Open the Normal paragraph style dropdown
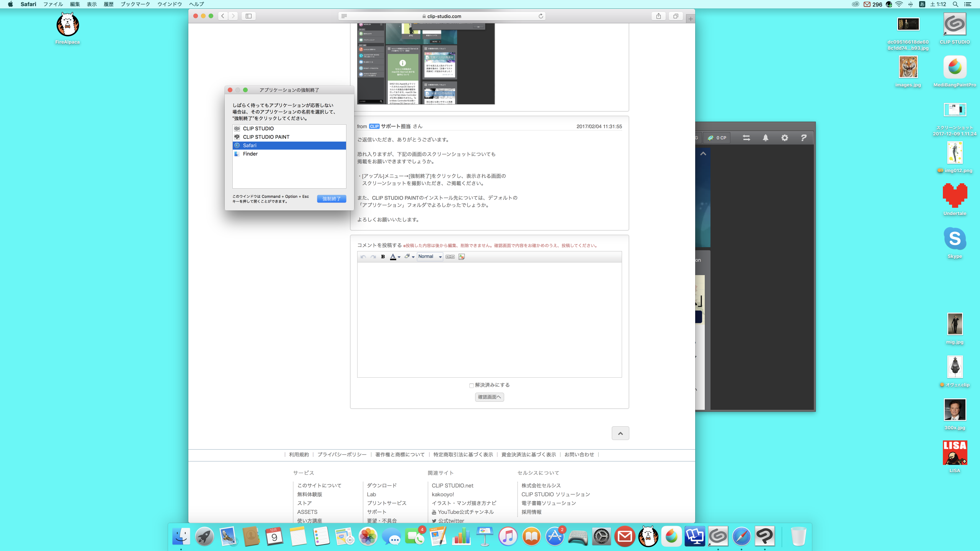This screenshot has height=551, width=980. pyautogui.click(x=430, y=257)
